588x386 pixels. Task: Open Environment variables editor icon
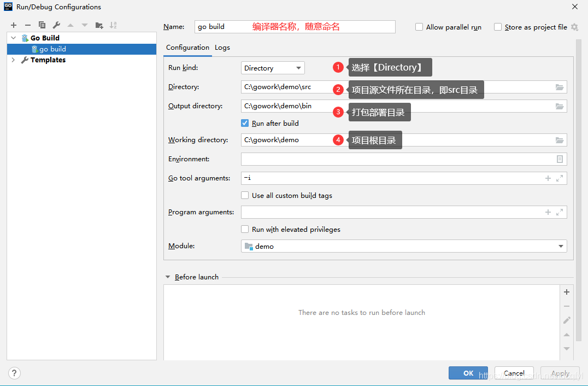(559, 159)
